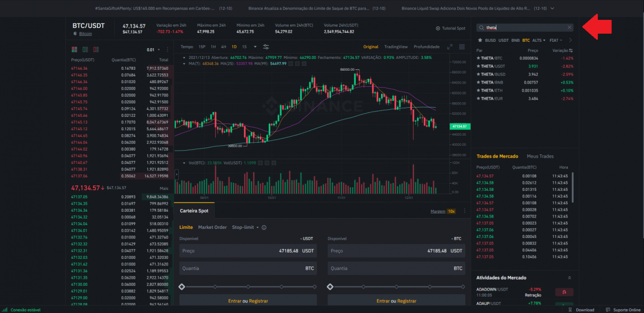Switch to the TradingView chart tab
The width and height of the screenshot is (644, 313).
(x=396, y=47)
